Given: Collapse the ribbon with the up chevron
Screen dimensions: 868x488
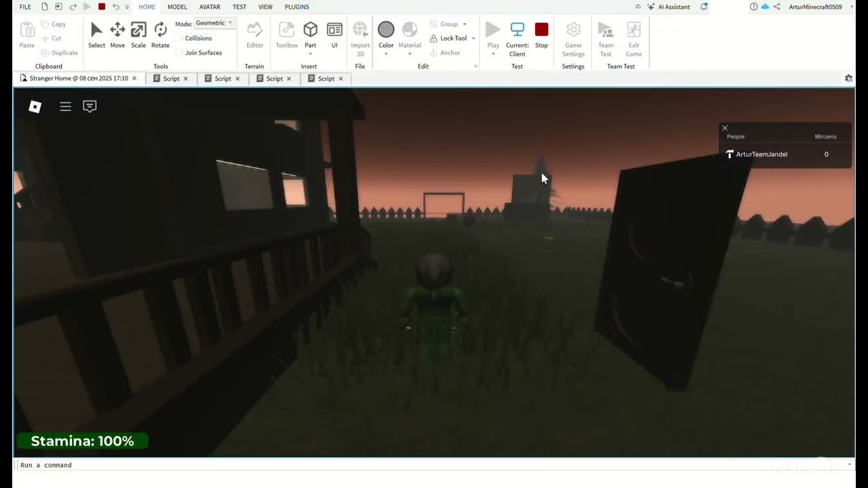Looking at the screenshot, I should coord(637,7).
